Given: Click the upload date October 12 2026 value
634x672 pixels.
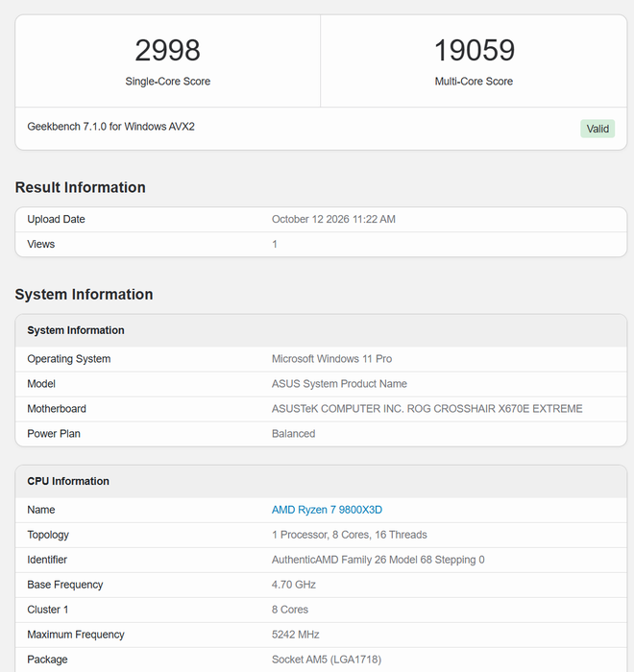Looking at the screenshot, I should (x=333, y=219).
